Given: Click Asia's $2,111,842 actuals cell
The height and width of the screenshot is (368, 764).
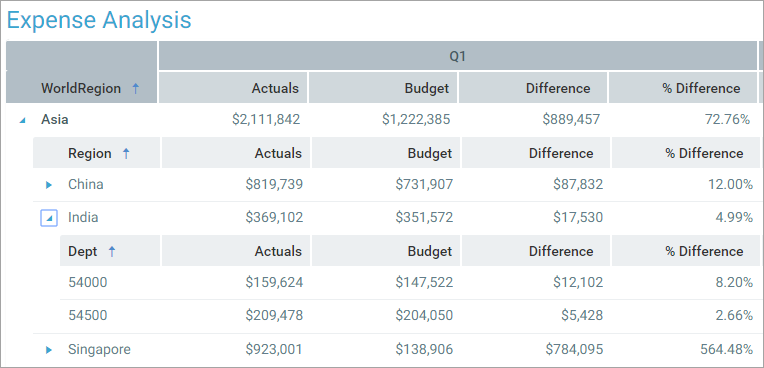Looking at the screenshot, I should click(266, 119).
